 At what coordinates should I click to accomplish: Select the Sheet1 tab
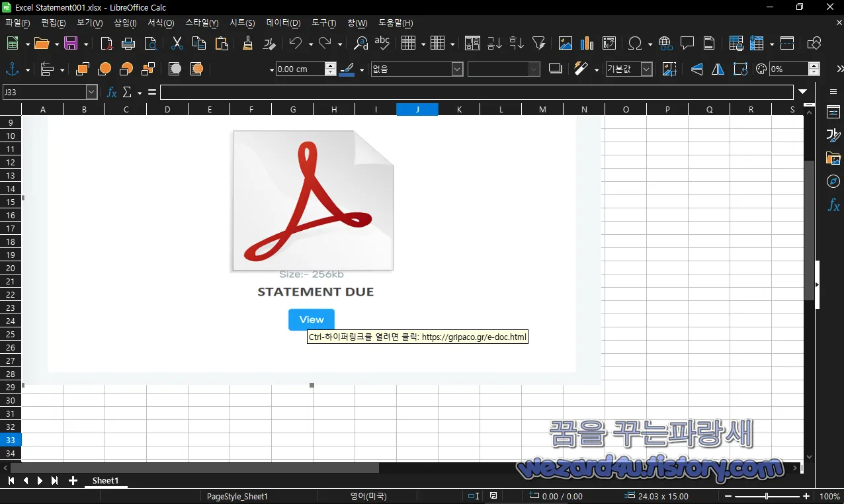click(106, 481)
